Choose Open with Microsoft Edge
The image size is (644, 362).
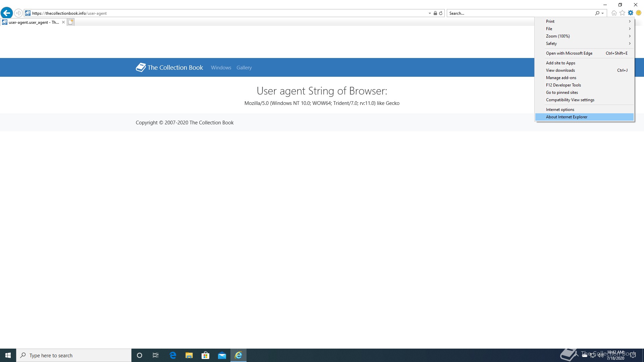[584, 53]
